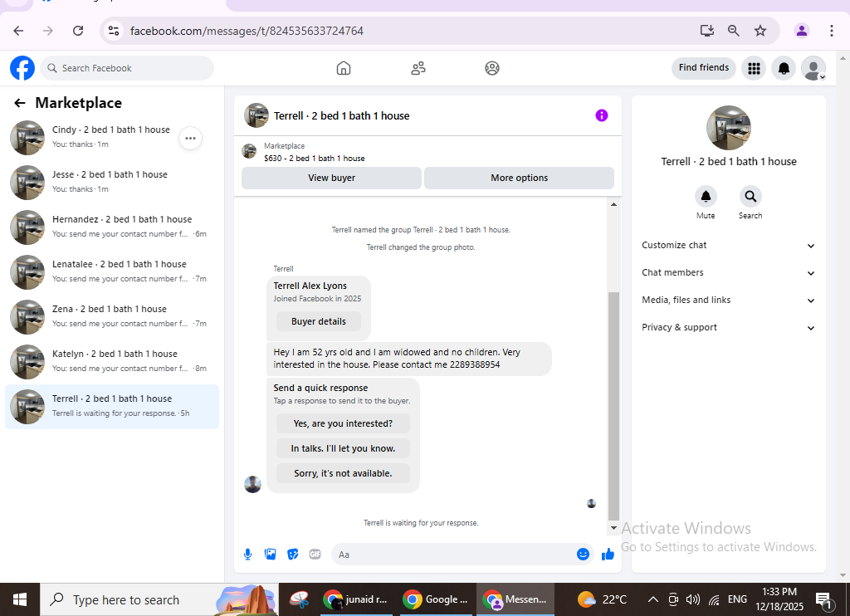Choose a GIF icon
850x616 pixels.
tap(315, 555)
